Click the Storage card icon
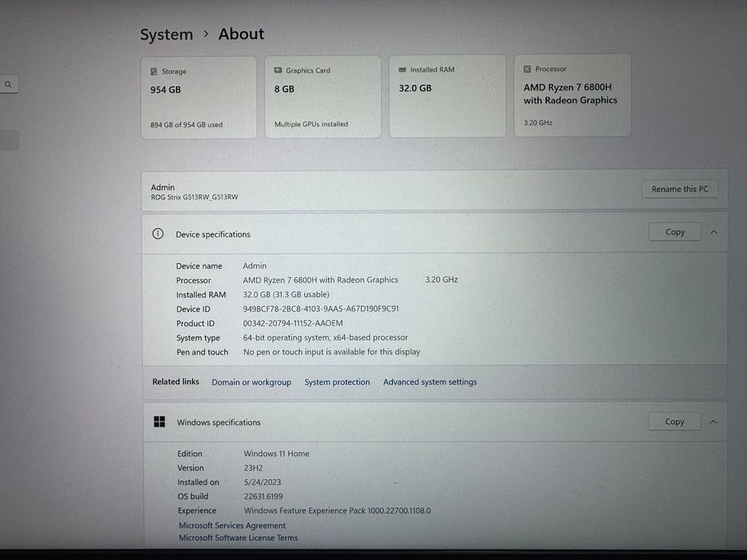Viewport: 747px width, 560px height. 154,71
